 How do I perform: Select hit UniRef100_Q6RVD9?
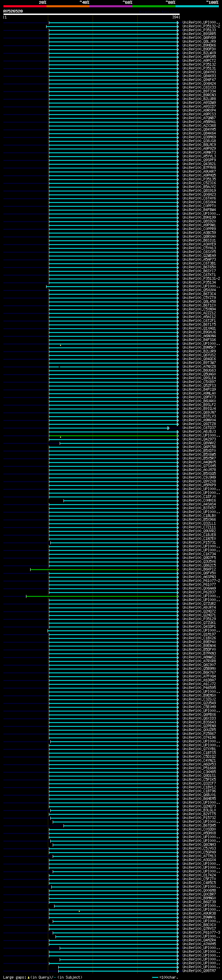coord(199,38)
